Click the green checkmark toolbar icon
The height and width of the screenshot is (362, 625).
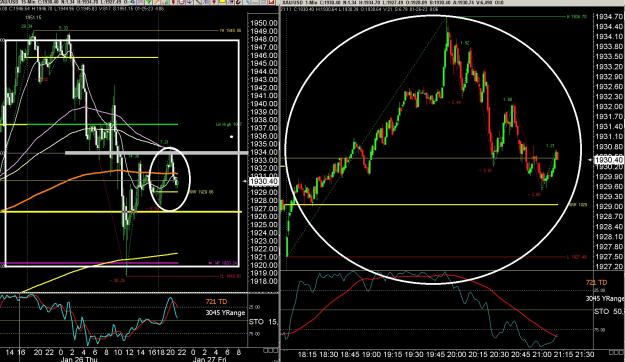coord(148,2)
